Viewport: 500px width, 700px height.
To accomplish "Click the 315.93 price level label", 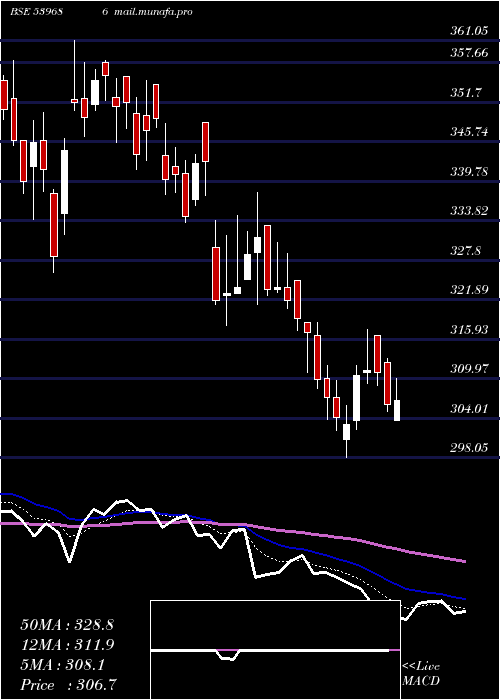I will coord(468,329).
